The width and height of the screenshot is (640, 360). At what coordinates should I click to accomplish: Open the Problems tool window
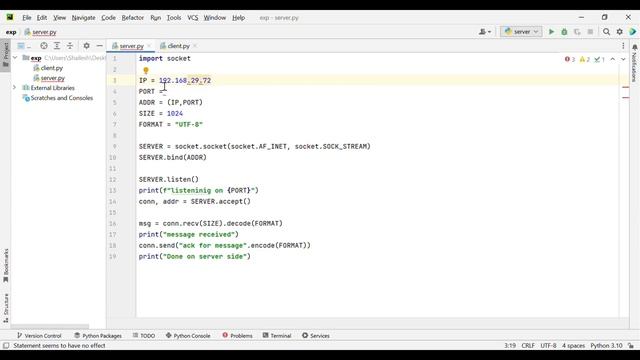click(x=238, y=336)
